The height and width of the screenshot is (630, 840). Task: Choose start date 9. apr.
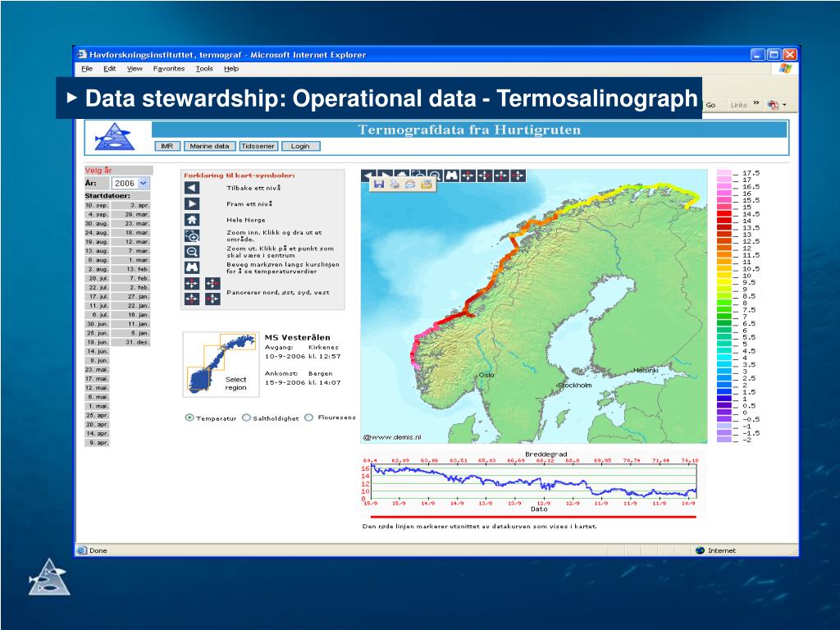pyautogui.click(x=97, y=443)
